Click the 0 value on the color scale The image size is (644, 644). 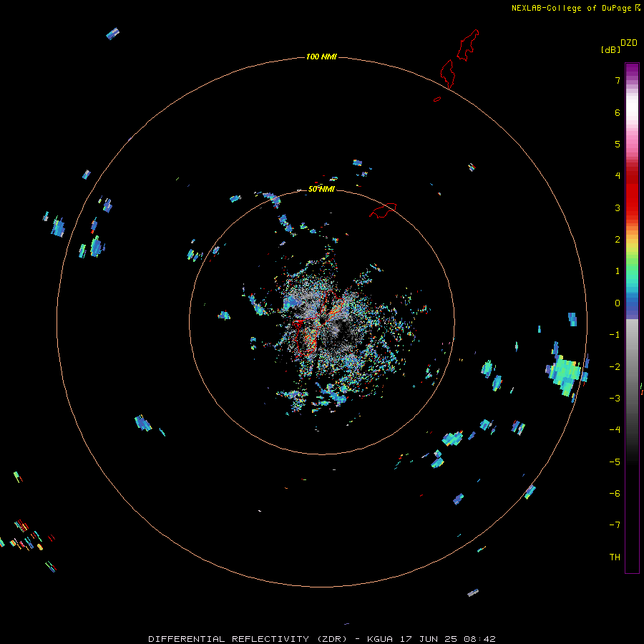tap(618, 303)
